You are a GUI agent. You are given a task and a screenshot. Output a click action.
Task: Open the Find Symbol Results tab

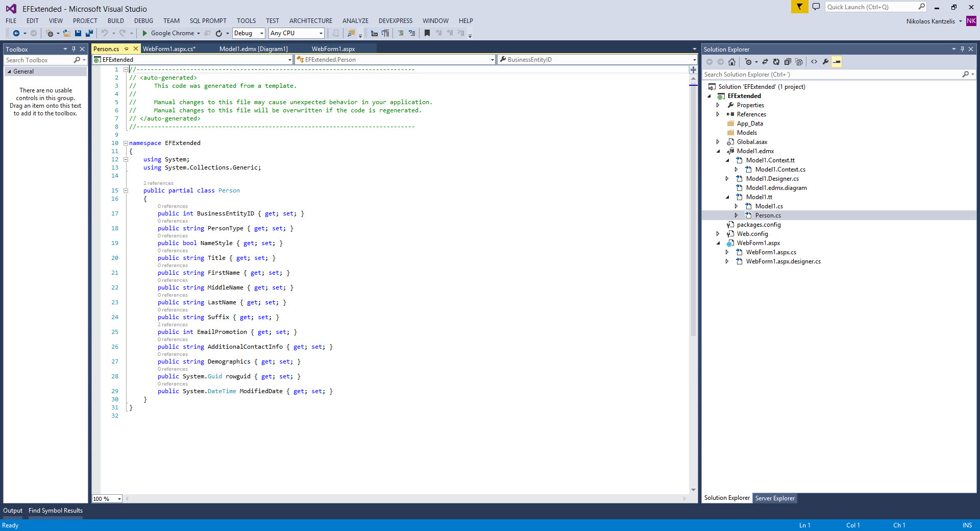coord(56,511)
